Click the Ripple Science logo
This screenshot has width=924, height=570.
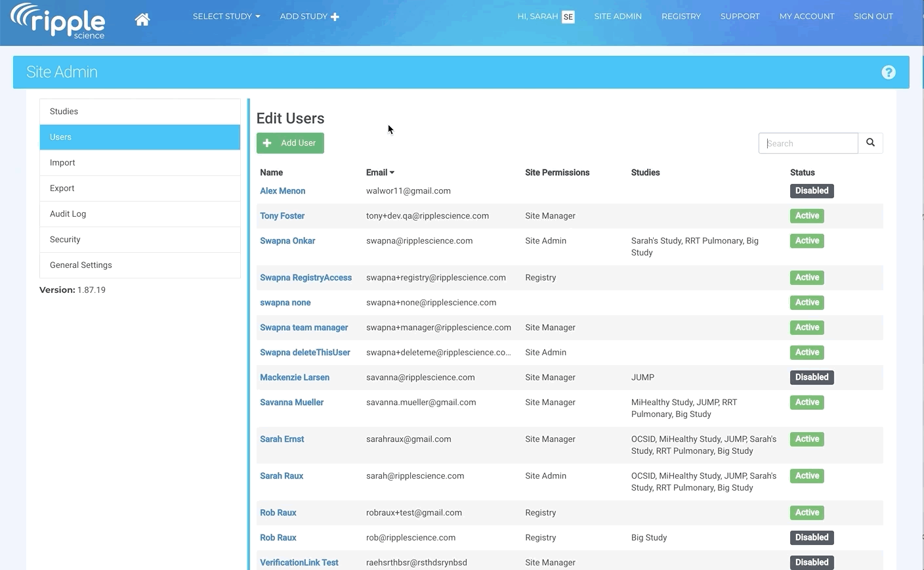[x=58, y=21]
